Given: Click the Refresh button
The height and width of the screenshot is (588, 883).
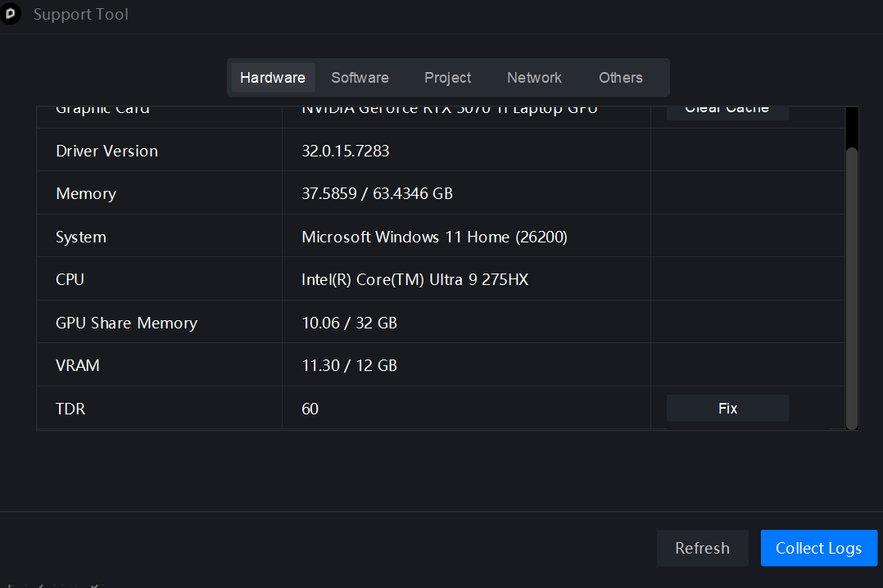Looking at the screenshot, I should (x=702, y=548).
